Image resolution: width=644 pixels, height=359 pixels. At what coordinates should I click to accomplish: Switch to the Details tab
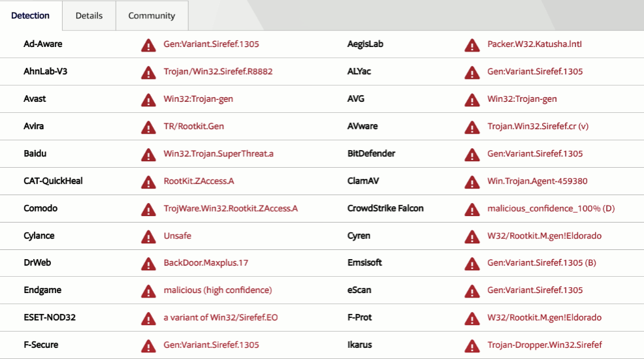(89, 16)
